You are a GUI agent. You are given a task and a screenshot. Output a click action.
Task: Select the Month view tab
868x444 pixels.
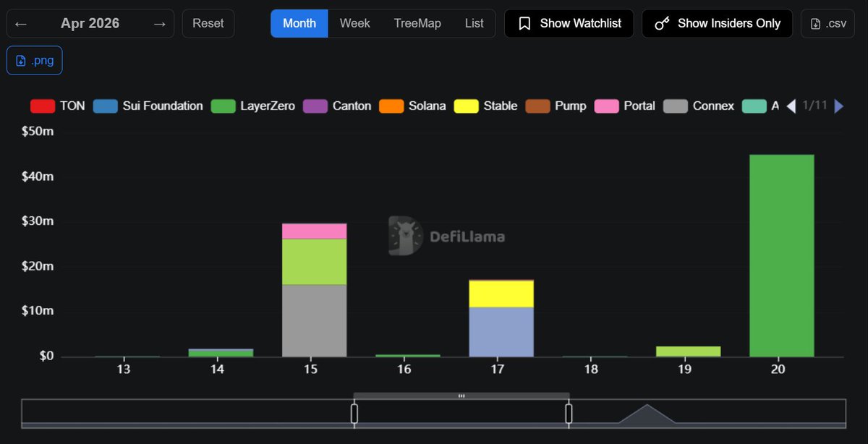click(299, 24)
